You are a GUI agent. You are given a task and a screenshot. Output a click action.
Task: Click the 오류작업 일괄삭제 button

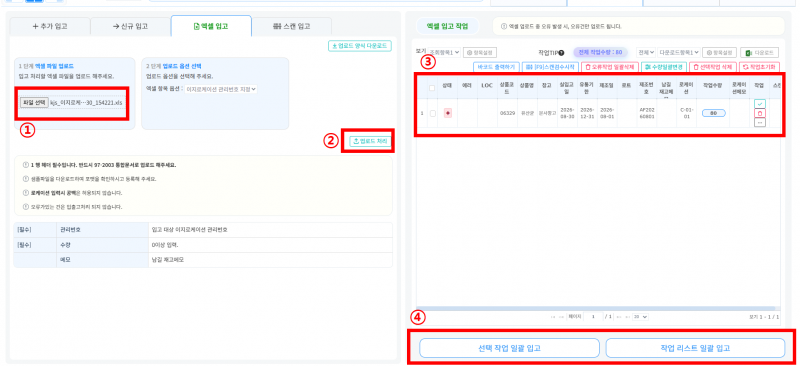click(x=610, y=67)
